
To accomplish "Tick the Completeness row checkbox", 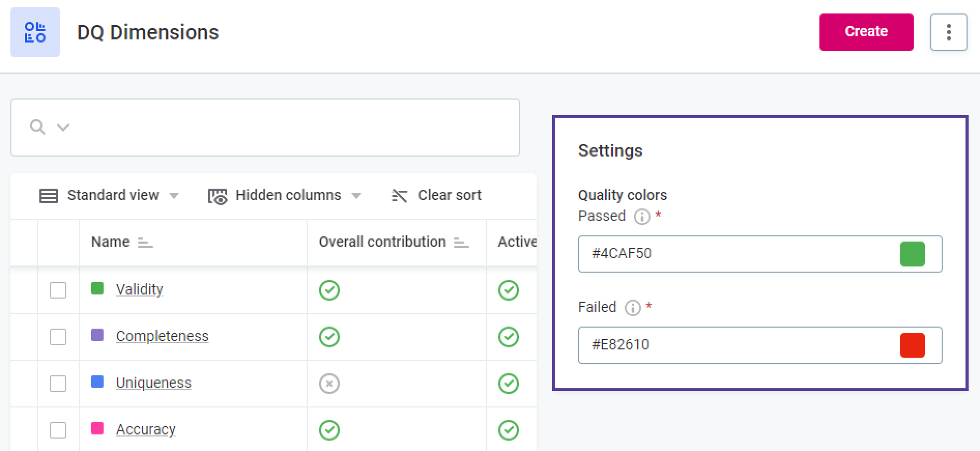I will pos(58,337).
